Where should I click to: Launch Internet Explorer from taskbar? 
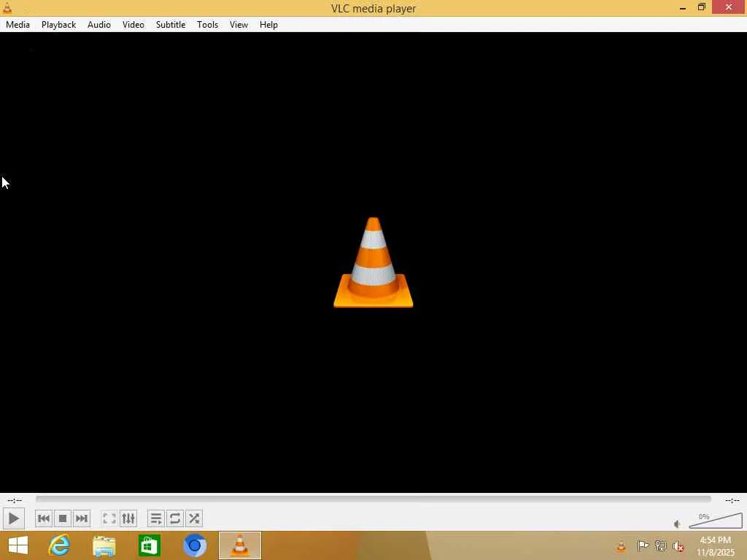pos(59,545)
